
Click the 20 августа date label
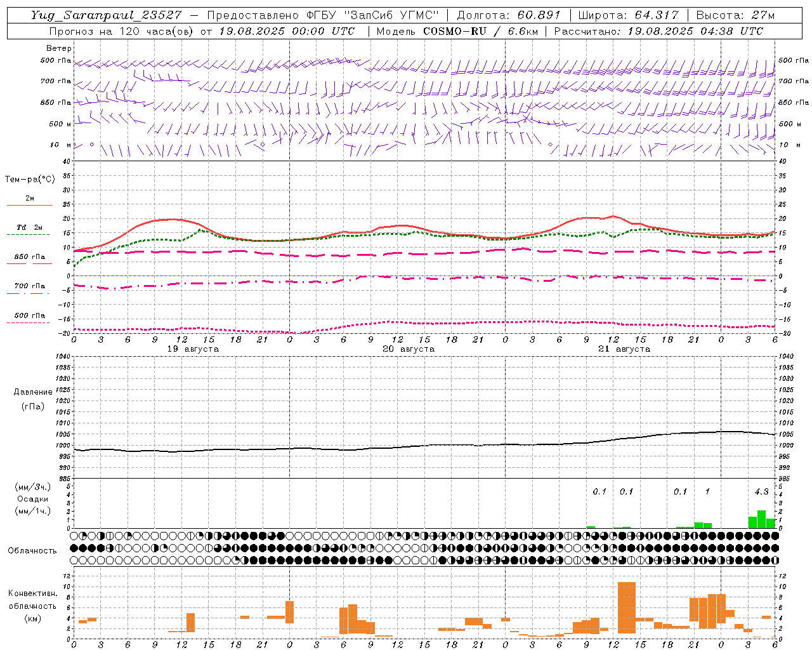pyautogui.click(x=409, y=349)
